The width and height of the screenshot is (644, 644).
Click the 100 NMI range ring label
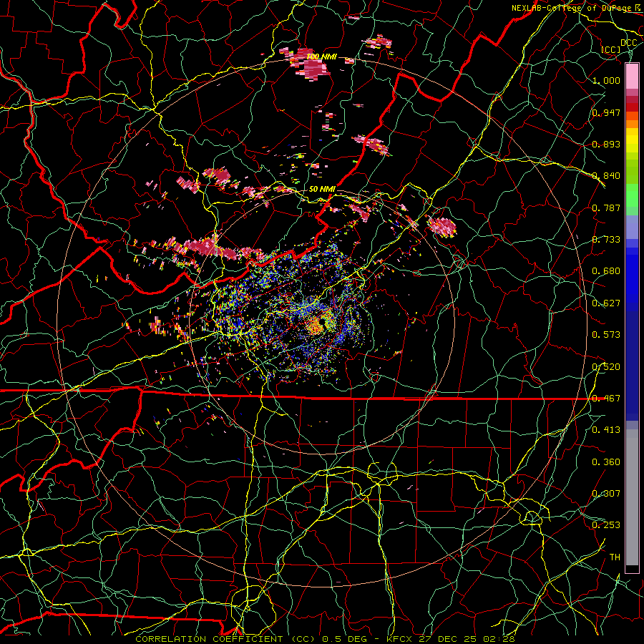[x=321, y=57]
